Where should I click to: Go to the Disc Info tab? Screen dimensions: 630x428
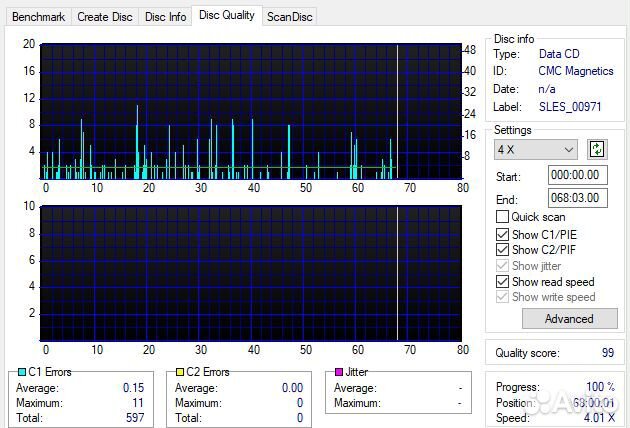click(165, 16)
